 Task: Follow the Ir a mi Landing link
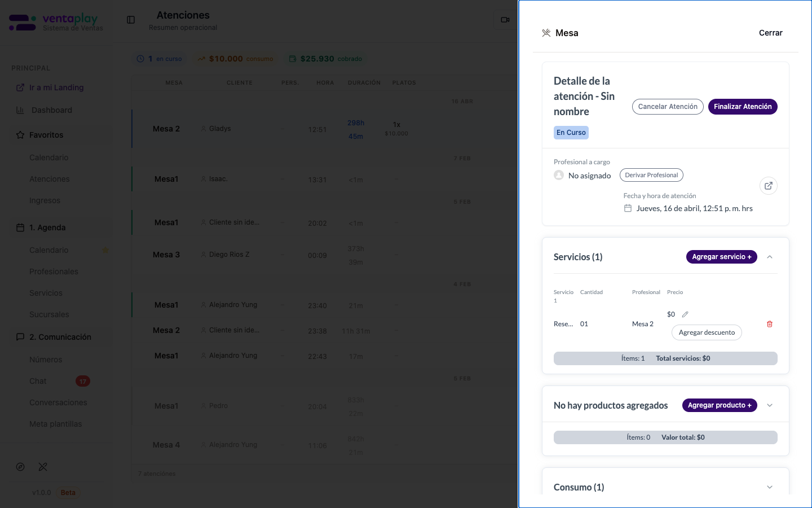pos(56,87)
